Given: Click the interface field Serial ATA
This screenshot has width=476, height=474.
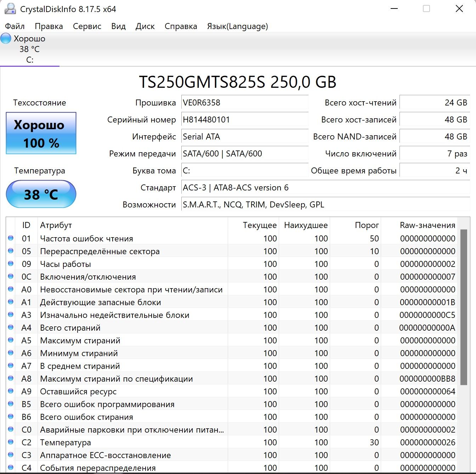Looking at the screenshot, I should point(245,137).
